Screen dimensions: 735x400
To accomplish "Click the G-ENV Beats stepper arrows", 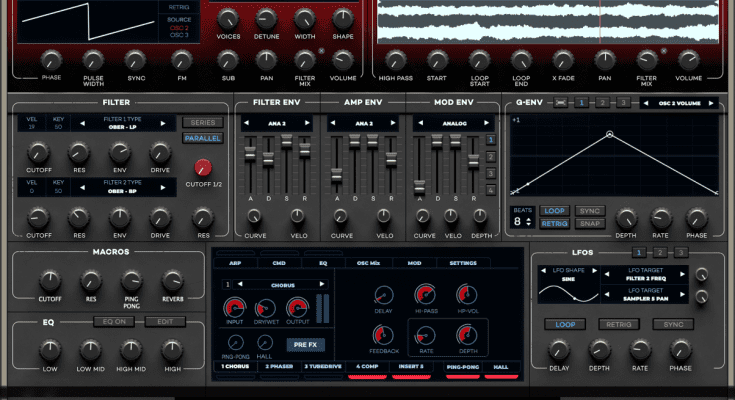I will point(528,221).
